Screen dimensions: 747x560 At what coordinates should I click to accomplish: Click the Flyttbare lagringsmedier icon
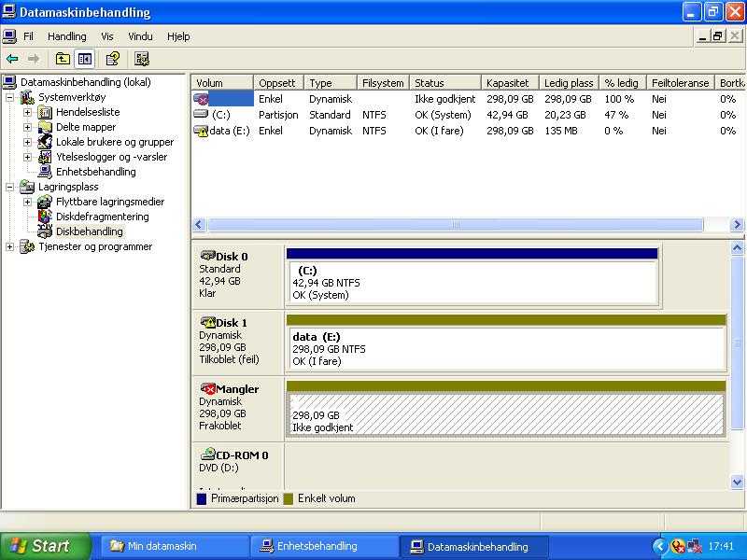coord(45,202)
